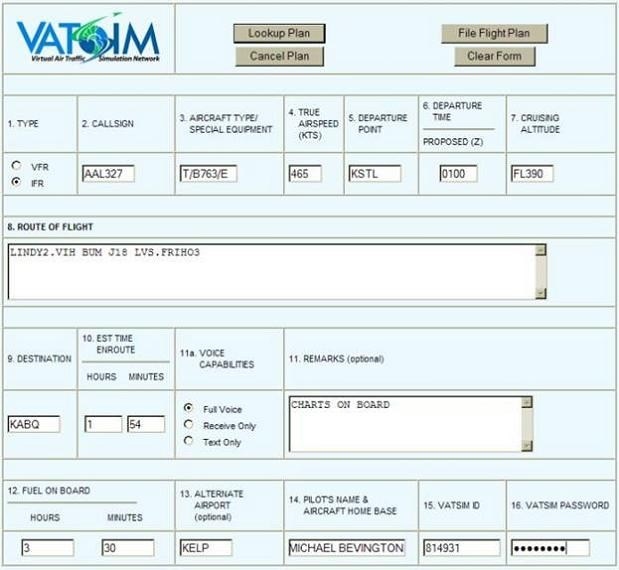Click fuel on board hours field
The height and width of the screenshot is (570, 619).
tap(47, 548)
